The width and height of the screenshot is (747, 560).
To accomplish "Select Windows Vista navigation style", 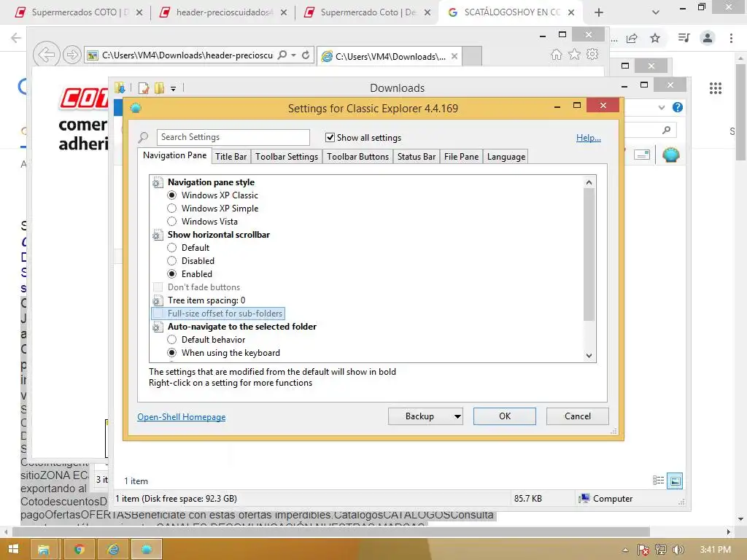I will (171, 222).
